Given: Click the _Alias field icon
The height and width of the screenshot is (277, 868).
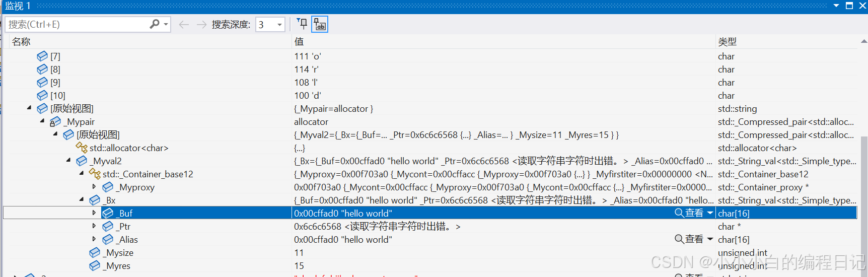Looking at the screenshot, I should [108, 239].
